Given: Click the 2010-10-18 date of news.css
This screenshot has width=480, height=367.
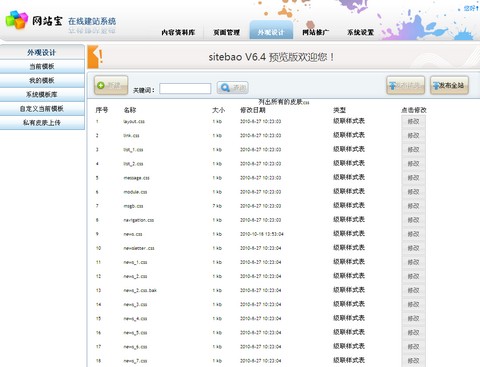Looking at the screenshot, I should pos(262,234).
